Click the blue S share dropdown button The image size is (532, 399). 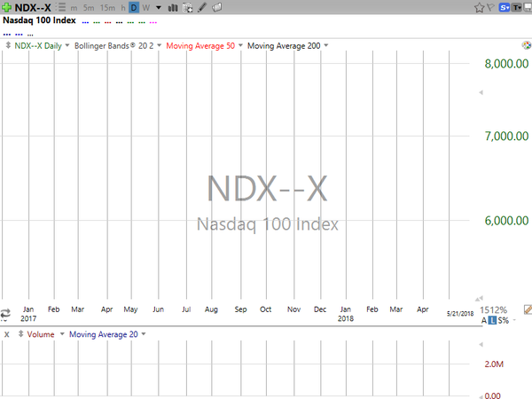[505, 7]
